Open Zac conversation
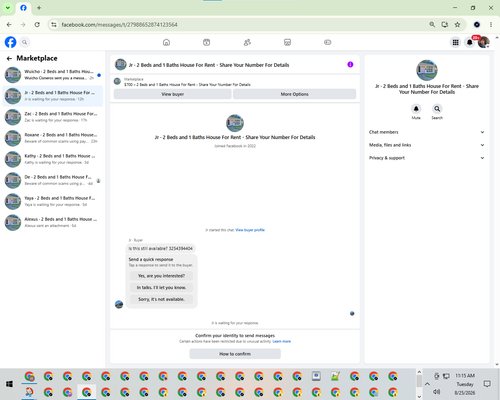Screen dimensions: 500x400 pos(53,117)
